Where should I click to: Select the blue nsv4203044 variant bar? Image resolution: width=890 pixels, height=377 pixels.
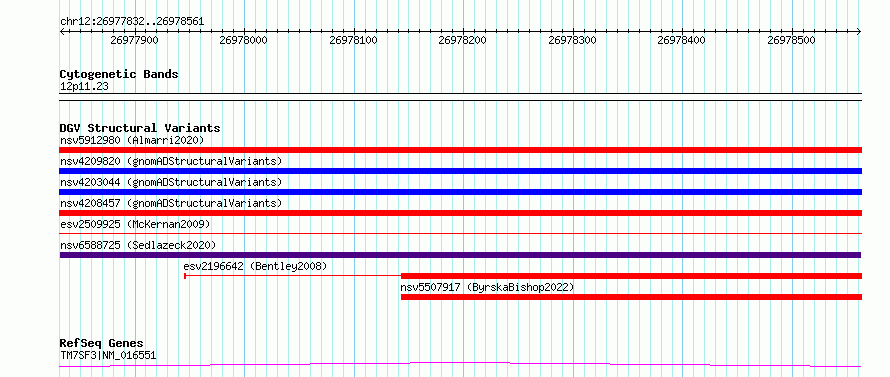tap(461, 192)
